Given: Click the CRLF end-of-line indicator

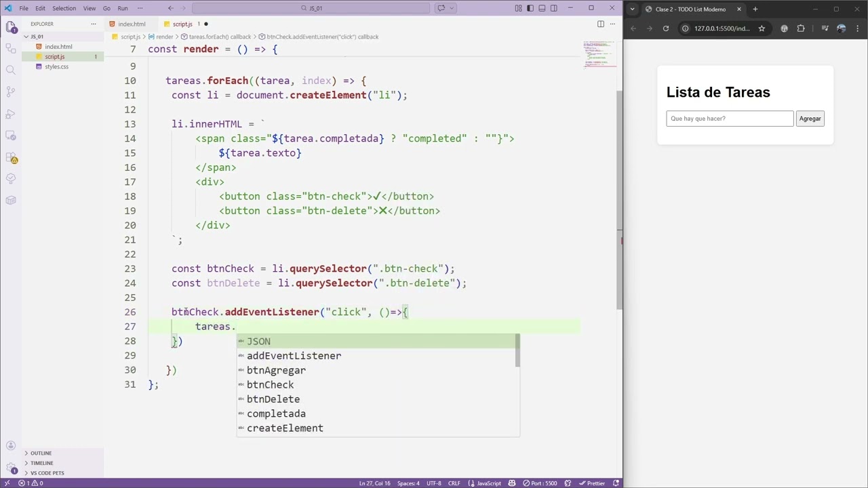Looking at the screenshot, I should 454,483.
